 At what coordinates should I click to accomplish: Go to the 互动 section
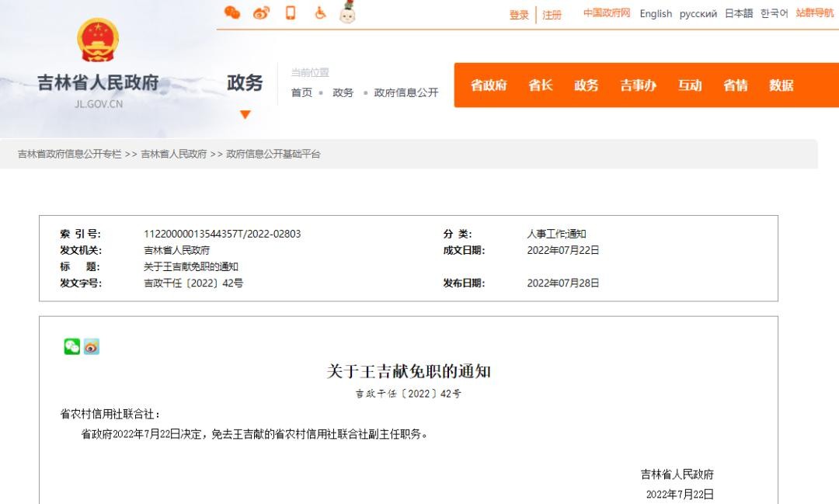[x=690, y=85]
